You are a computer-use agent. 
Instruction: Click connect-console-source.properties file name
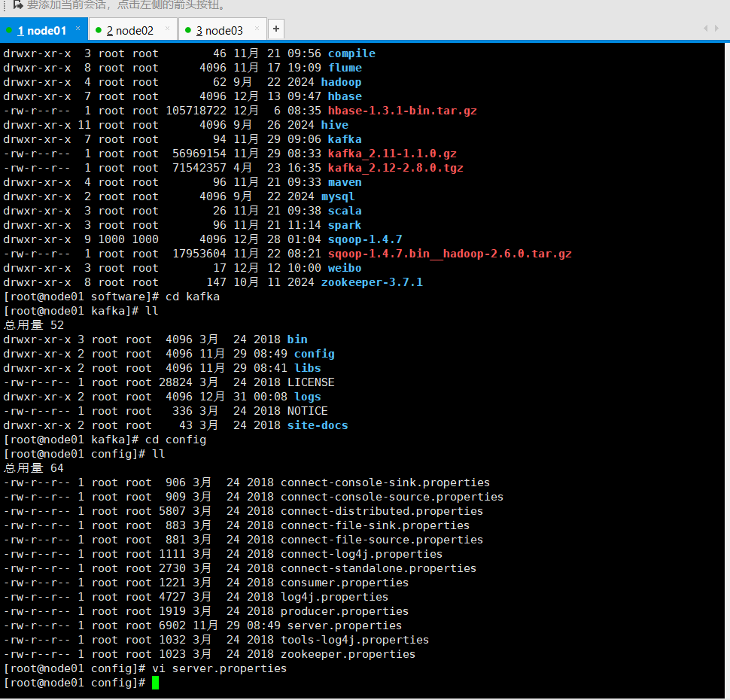tap(392, 498)
